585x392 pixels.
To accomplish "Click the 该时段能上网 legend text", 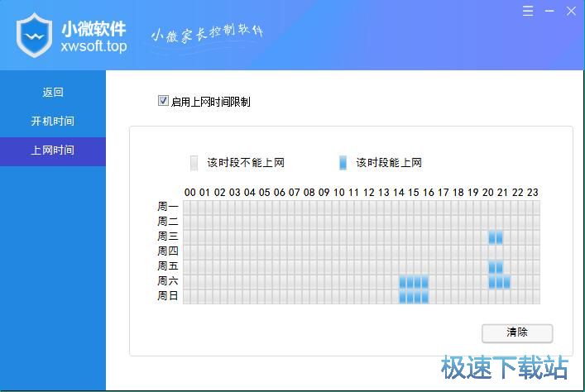I will (x=389, y=163).
